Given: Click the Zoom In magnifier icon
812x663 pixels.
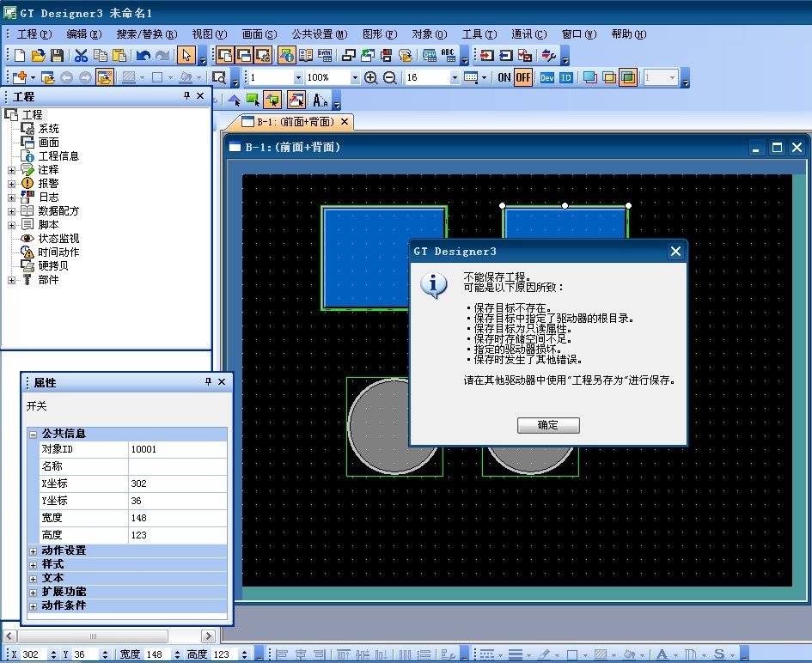Looking at the screenshot, I should pyautogui.click(x=371, y=77).
